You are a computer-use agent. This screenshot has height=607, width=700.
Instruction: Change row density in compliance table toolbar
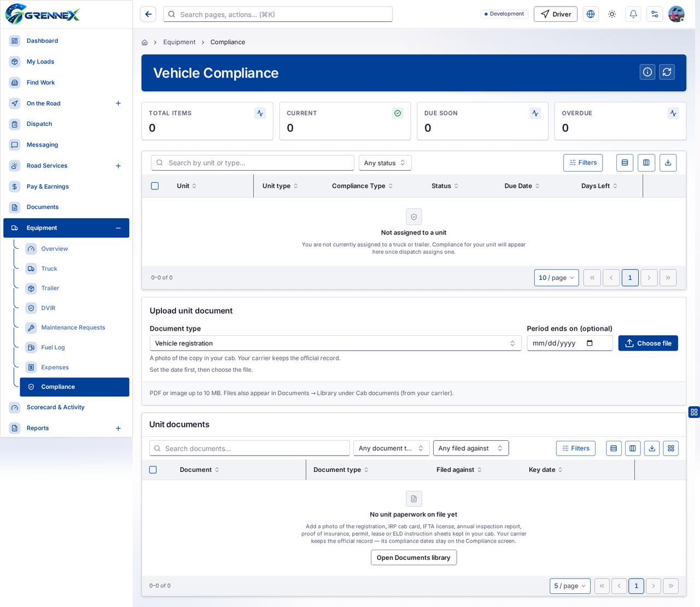625,162
